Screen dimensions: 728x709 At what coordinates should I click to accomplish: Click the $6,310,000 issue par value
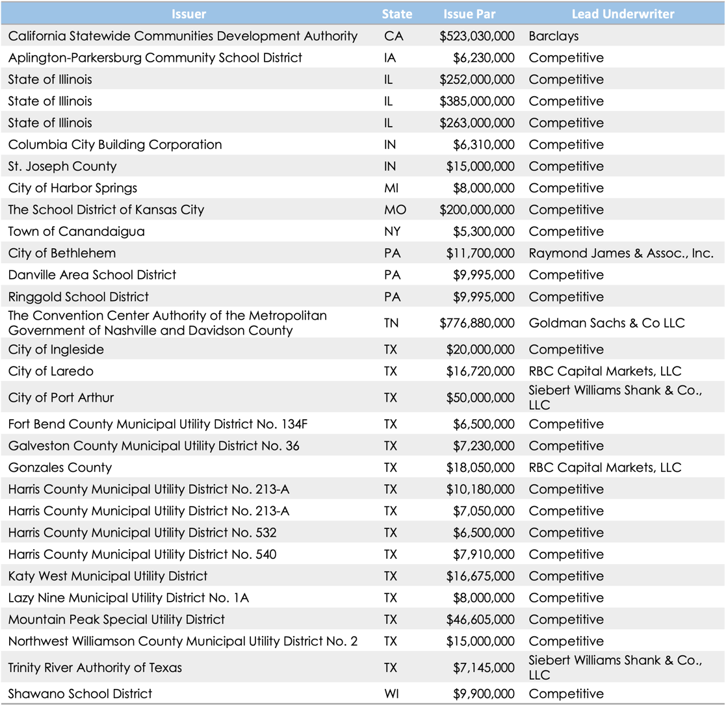click(x=484, y=144)
